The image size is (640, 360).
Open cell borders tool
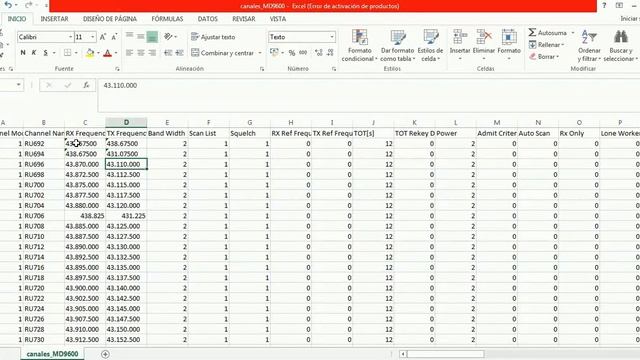[x=67, y=53]
